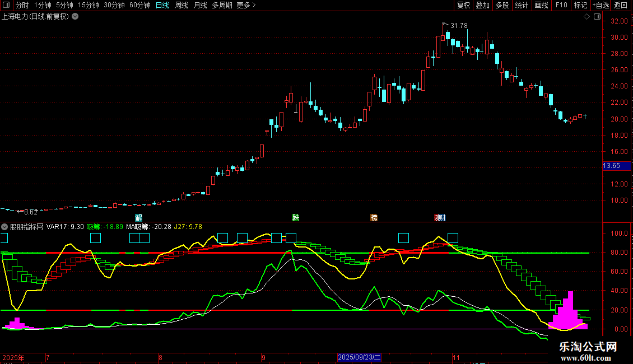This screenshot has width=633, height=364.
Task: Switch to the 周线 weekly tab
Action: click(x=181, y=5)
